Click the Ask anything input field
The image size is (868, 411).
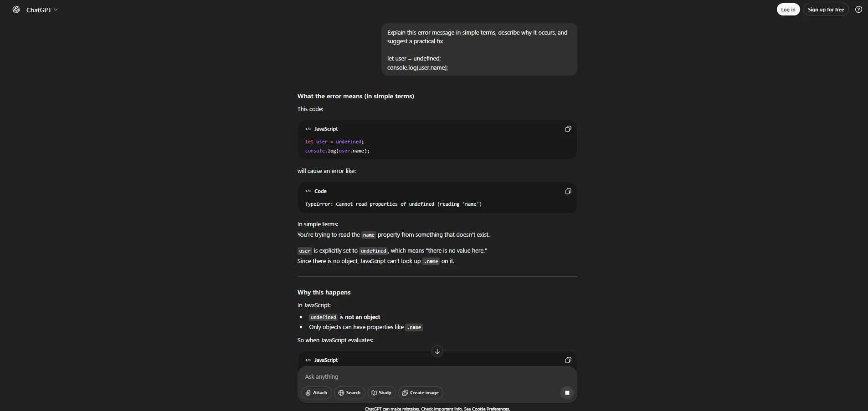coord(428,376)
